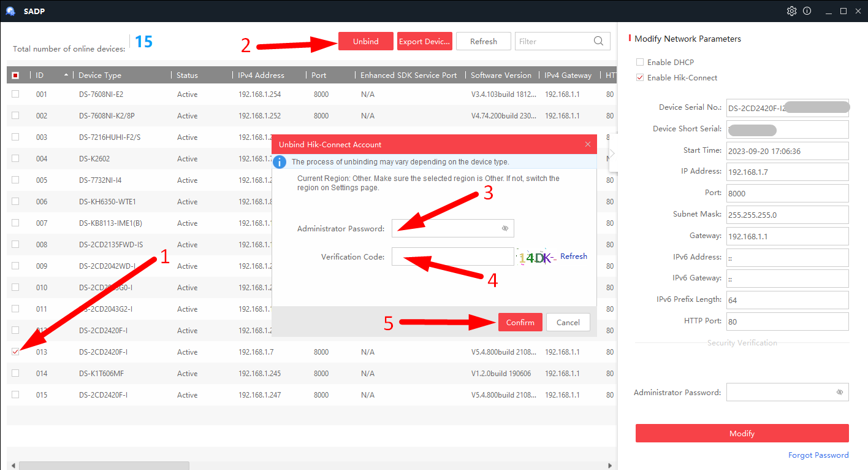Open the Forgot Password link
The height and width of the screenshot is (470, 868).
818,455
